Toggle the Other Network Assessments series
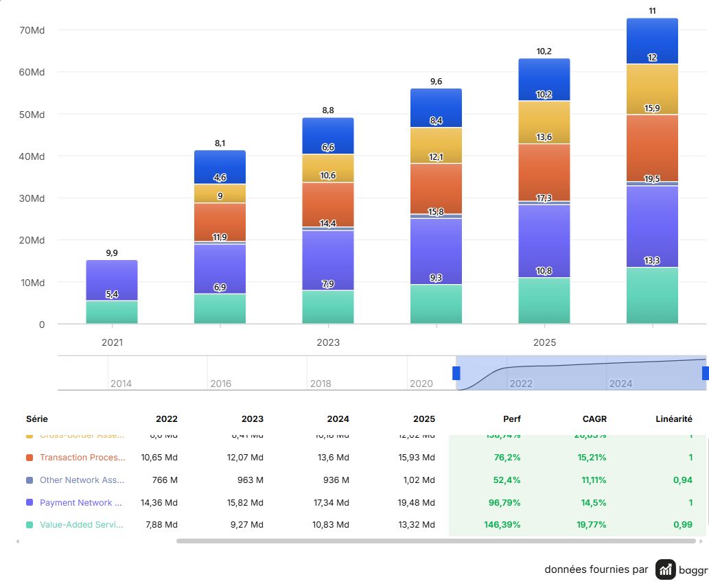 [x=82, y=480]
